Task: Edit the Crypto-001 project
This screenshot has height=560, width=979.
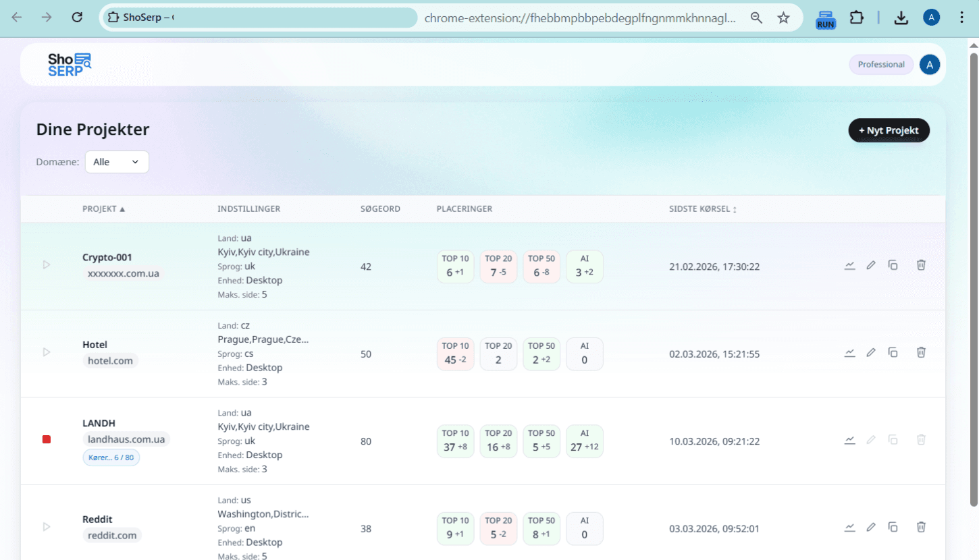Action: [871, 266]
